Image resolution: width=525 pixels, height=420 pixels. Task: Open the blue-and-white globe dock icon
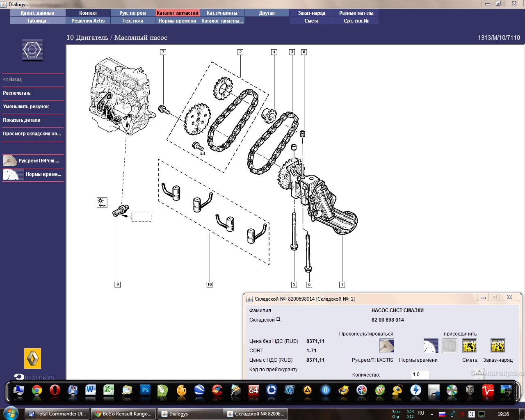click(x=199, y=390)
